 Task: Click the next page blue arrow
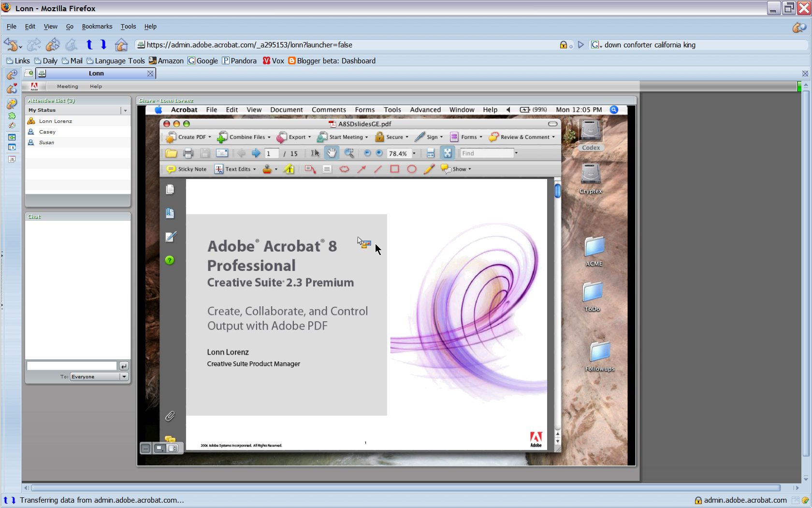[256, 153]
